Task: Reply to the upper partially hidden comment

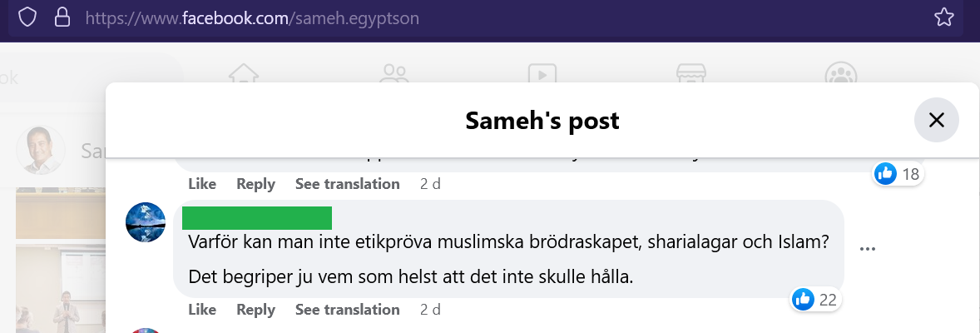Action: pos(255,184)
